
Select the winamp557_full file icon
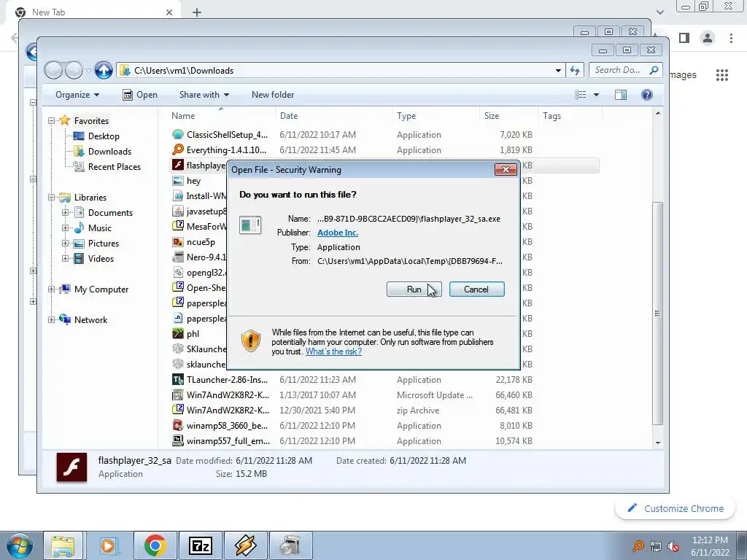pos(178,440)
